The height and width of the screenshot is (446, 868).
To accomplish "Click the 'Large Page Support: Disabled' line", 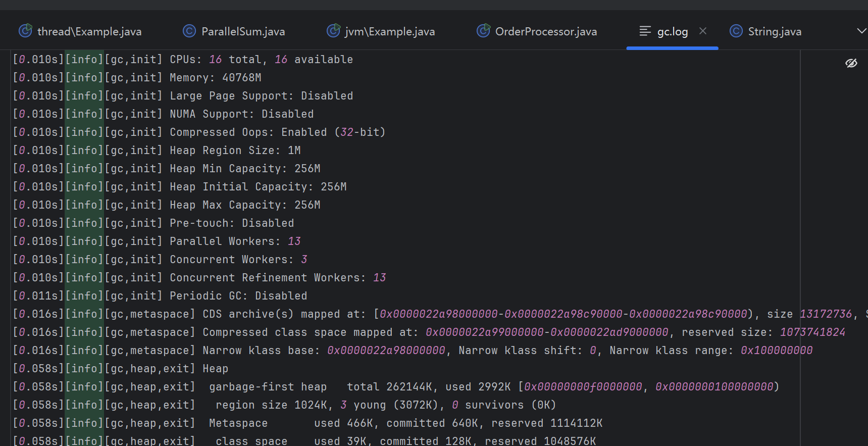I will (x=183, y=96).
